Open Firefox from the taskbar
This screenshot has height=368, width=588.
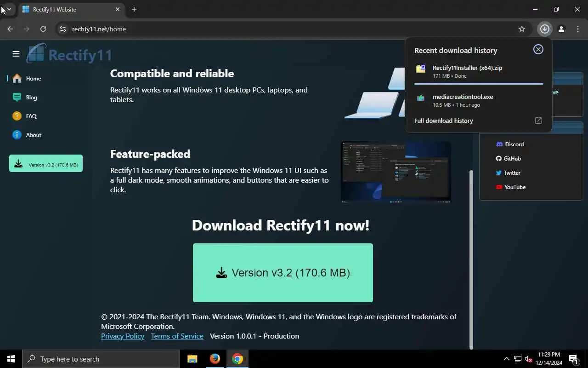pos(215,359)
